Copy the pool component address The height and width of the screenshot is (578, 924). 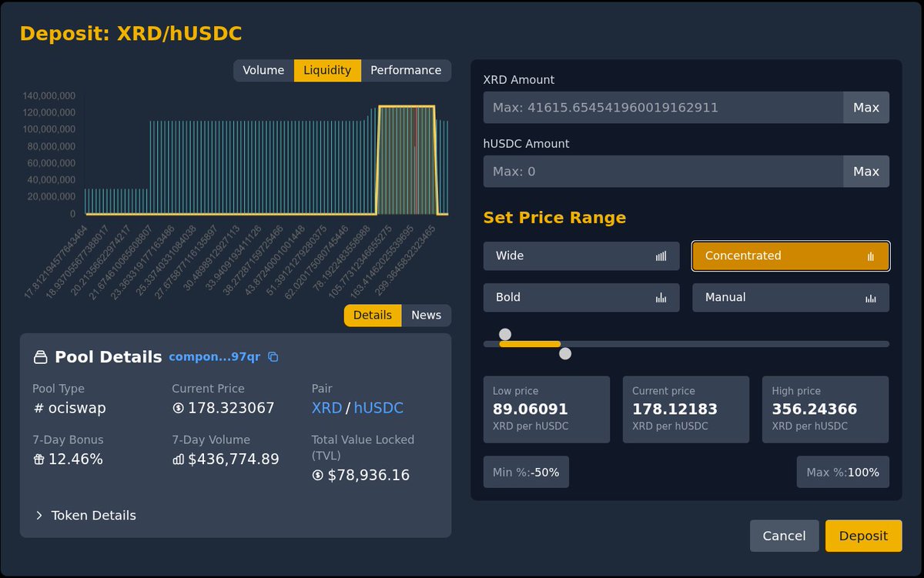pos(273,357)
